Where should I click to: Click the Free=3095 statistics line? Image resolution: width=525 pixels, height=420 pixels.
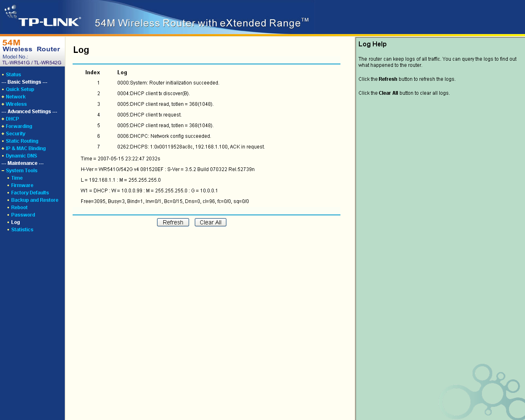pyautogui.click(x=165, y=201)
